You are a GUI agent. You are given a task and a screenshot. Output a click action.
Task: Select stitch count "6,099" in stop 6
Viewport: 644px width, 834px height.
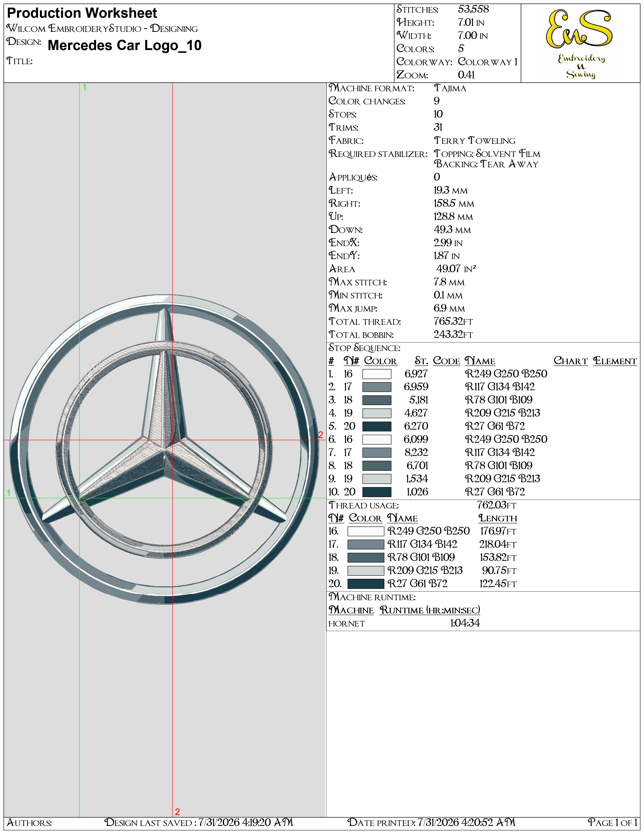(x=416, y=439)
